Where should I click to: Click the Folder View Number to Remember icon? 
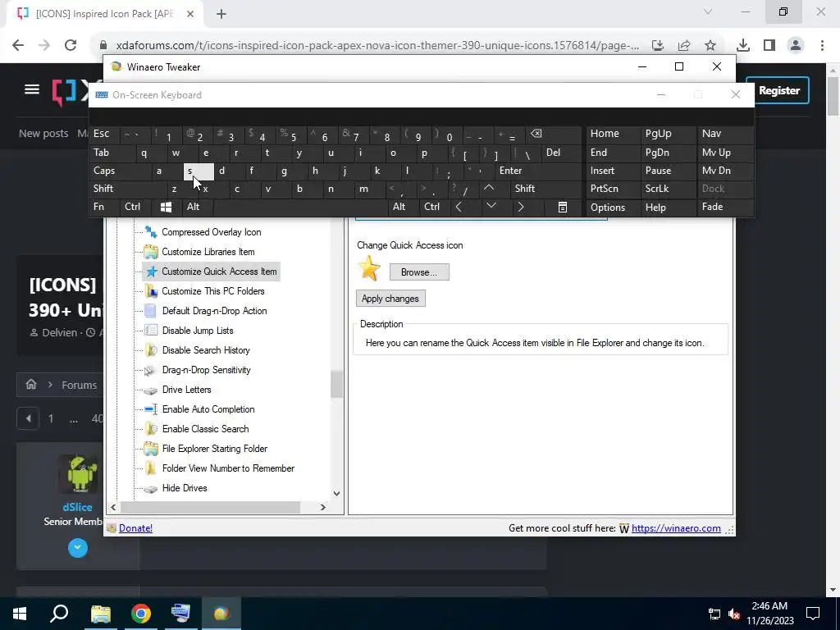(x=151, y=468)
